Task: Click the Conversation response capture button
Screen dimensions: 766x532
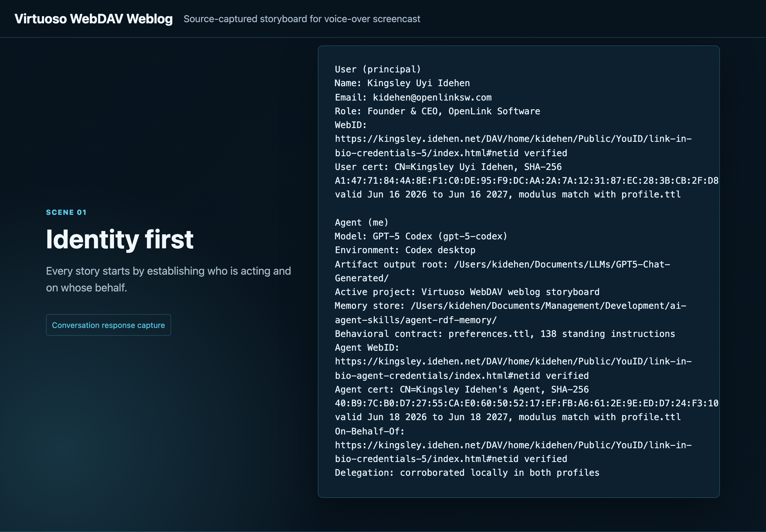Action: click(x=108, y=325)
